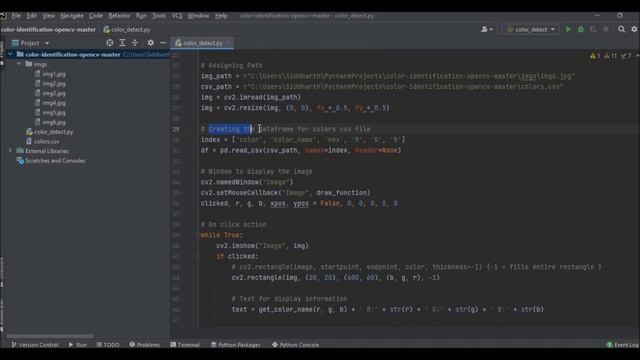This screenshot has height=360, width=640.
Task: Select img3.jpg in project tree
Action: pos(54,93)
